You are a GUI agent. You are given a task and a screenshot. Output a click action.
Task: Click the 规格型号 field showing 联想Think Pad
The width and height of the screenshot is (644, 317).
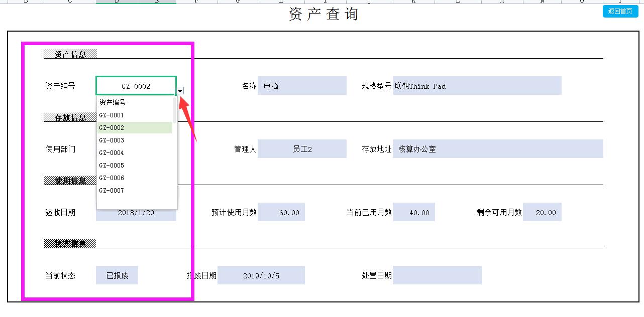tap(477, 86)
